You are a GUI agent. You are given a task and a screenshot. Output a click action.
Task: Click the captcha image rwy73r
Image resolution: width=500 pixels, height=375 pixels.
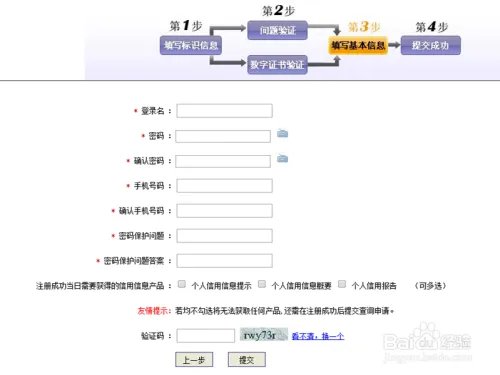(264, 335)
